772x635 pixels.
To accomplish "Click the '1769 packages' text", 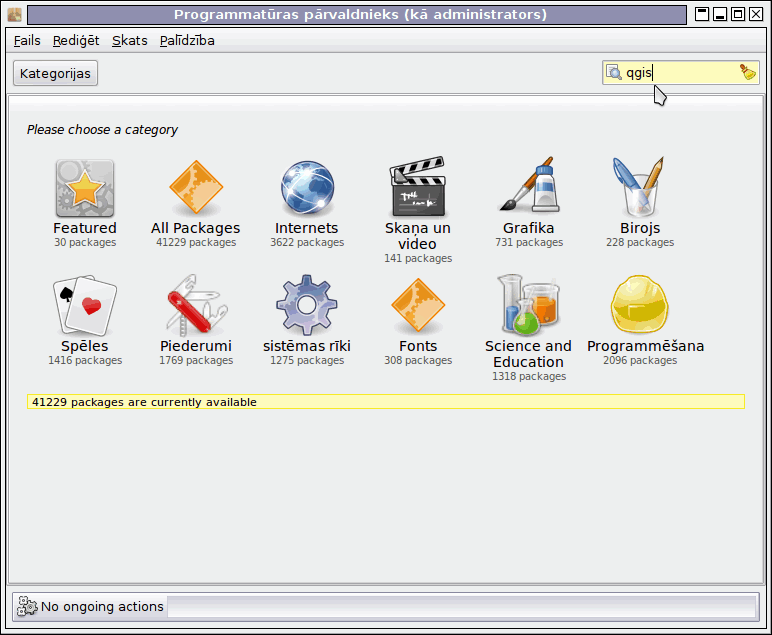I will 196,360.
